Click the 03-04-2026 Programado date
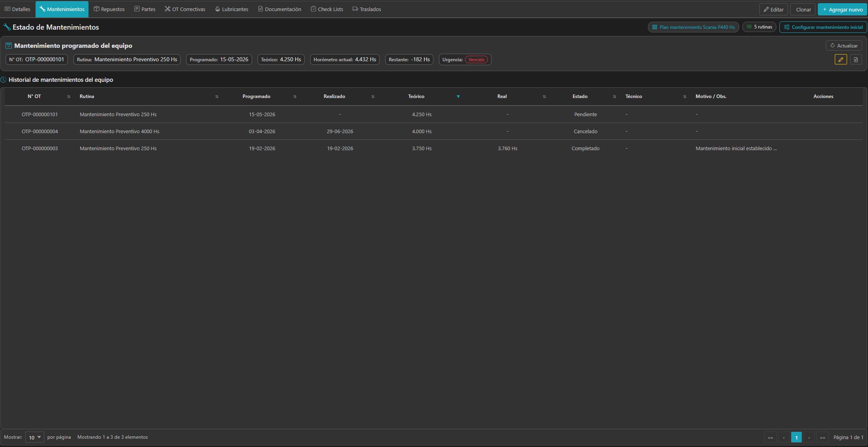868x447 pixels. [x=262, y=131]
